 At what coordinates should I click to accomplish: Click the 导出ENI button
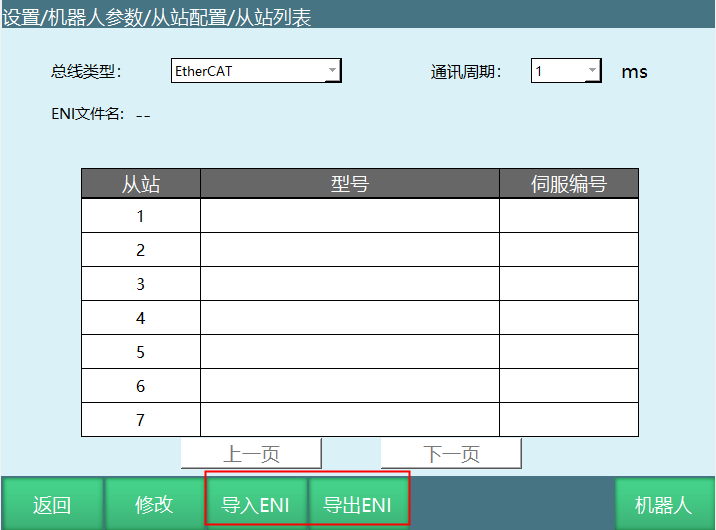tap(358, 505)
